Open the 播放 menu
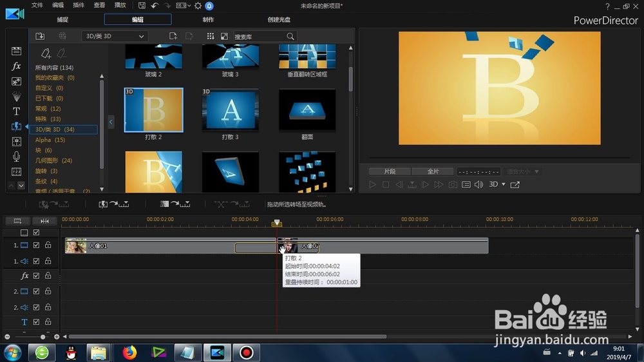The height and width of the screenshot is (362, 644). coord(120,5)
